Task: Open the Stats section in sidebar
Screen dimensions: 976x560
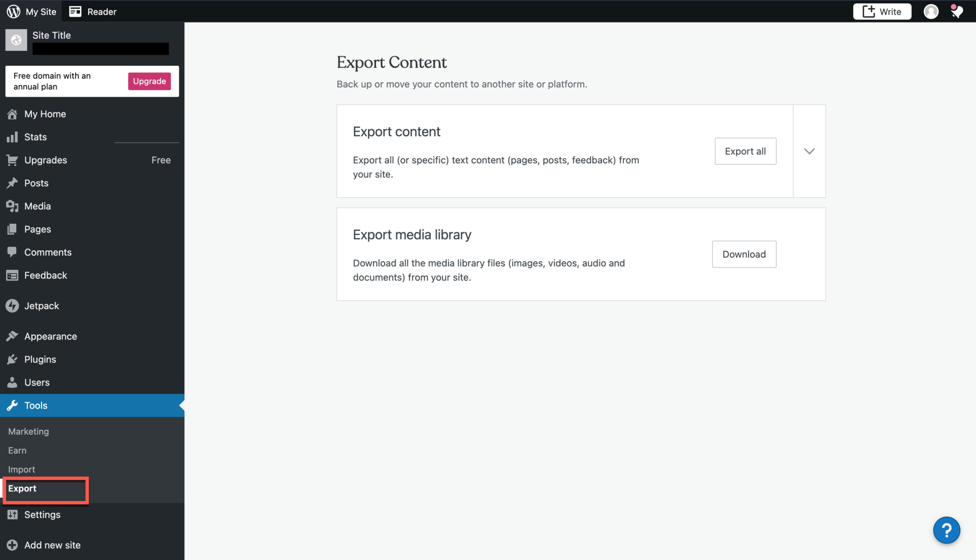Action: coord(13,137)
